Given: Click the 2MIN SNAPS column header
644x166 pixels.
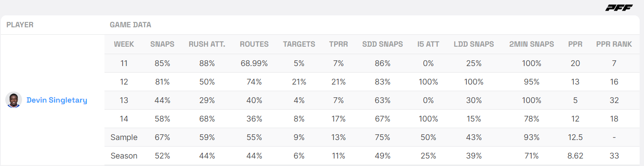Looking at the screenshot, I should tap(532, 44).
